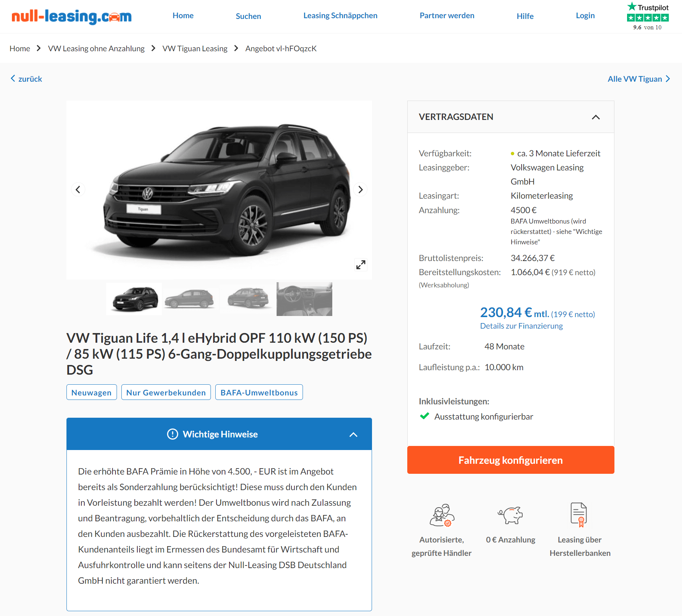Click the piggy bank 0 € Anzahlung icon
This screenshot has height=616, width=682.
click(x=510, y=515)
